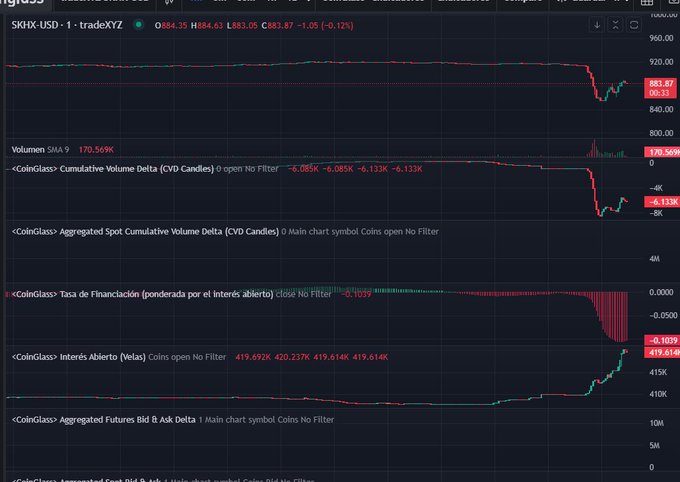The image size is (680, 482).
Task: Click 'Coins open No Filter' open interest parameters
Action: [187, 357]
